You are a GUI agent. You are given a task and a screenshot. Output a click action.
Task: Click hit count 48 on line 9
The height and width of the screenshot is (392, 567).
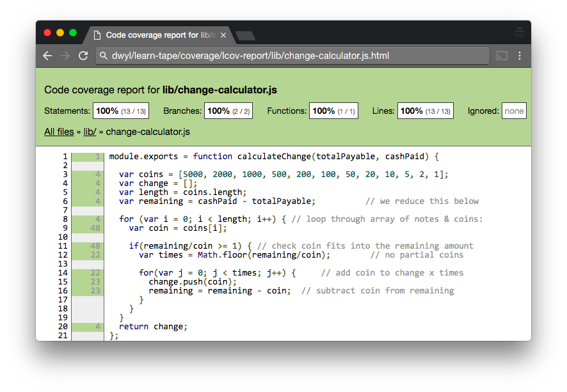95,228
